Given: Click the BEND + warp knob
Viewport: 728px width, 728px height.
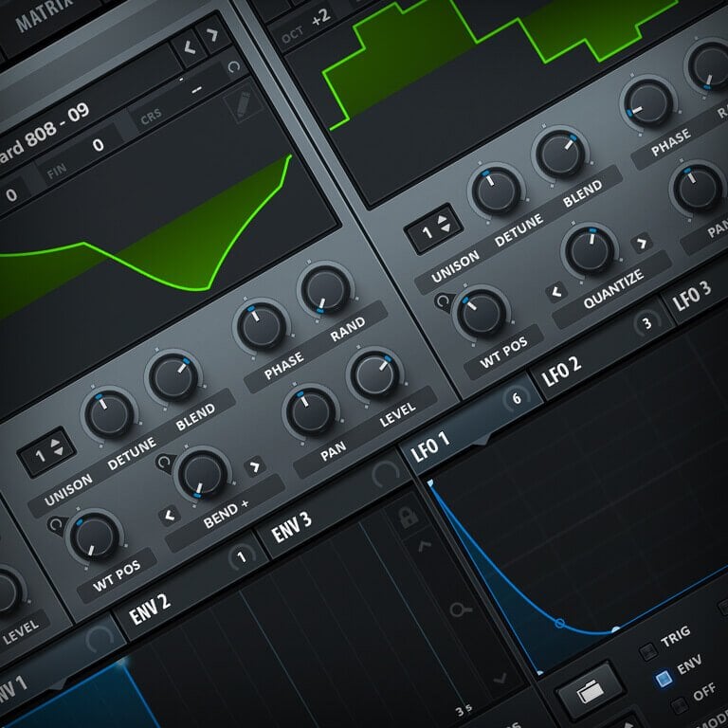Looking at the screenshot, I should pos(203,475).
